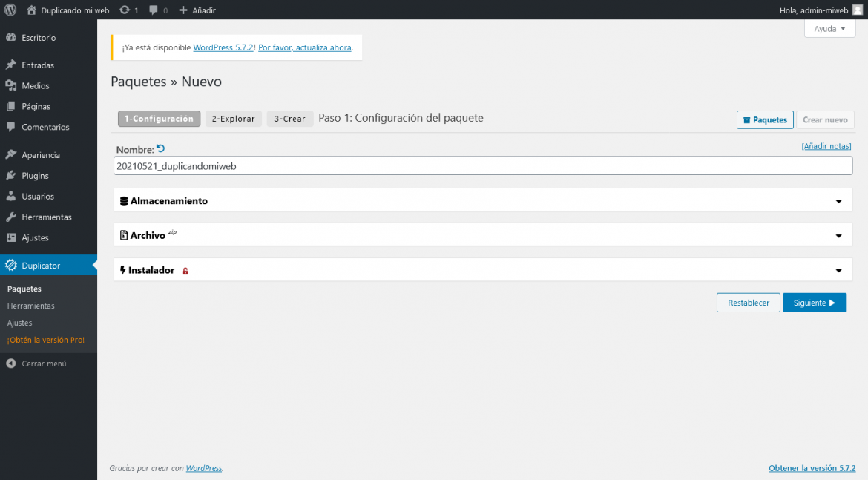Open the Almacenamiento section via its database icon
This screenshot has height=480, width=868.
pyautogui.click(x=122, y=200)
